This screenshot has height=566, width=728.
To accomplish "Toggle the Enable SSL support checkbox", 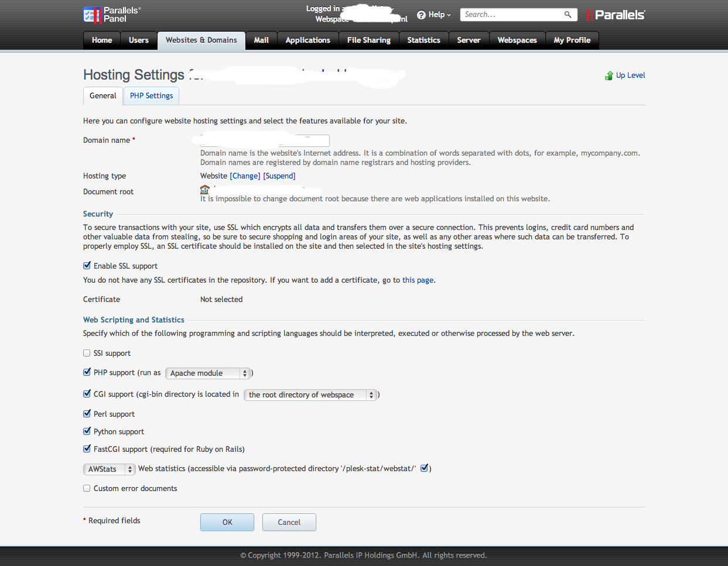I will point(87,266).
